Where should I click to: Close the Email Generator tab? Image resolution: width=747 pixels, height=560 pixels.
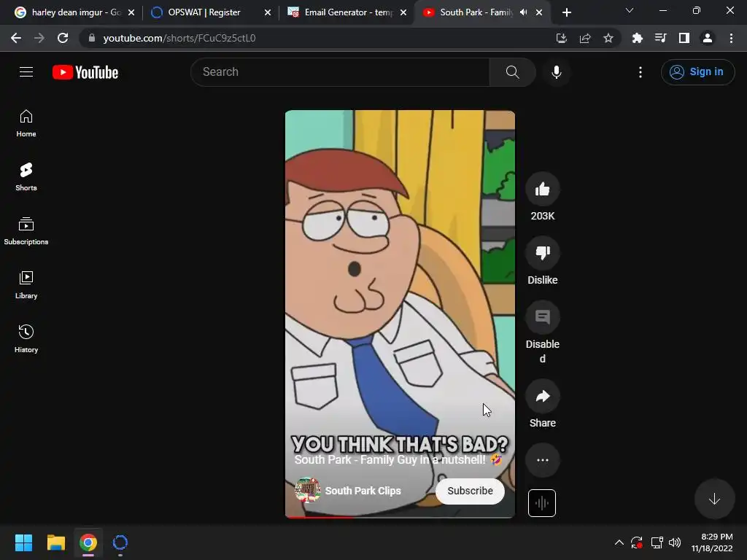coord(403,12)
